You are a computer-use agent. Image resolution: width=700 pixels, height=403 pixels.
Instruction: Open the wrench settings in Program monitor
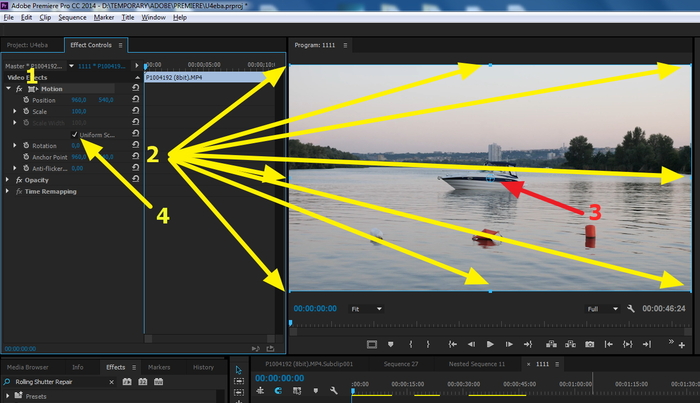coord(631,309)
